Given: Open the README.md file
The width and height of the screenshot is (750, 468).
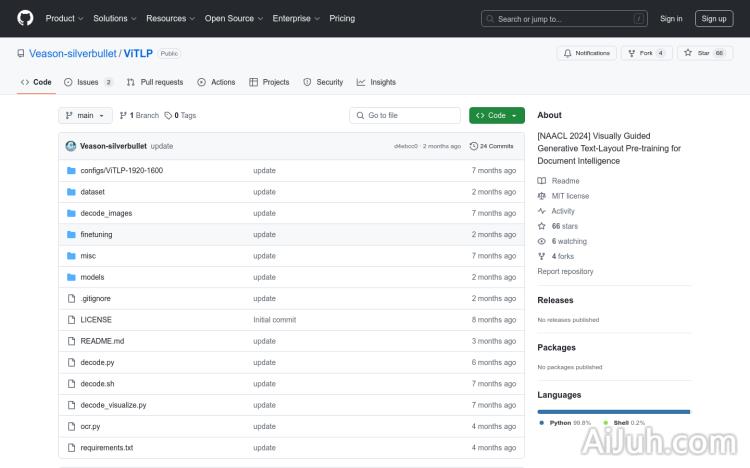Looking at the screenshot, I should coord(102,341).
